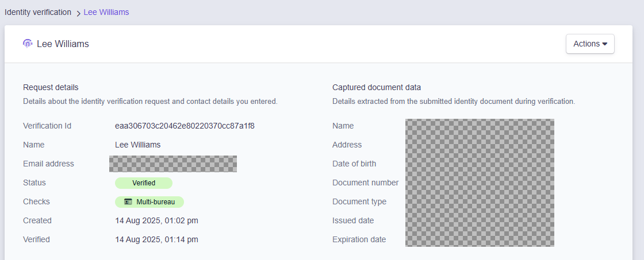This screenshot has width=644, height=260.
Task: Click the green Verified status badge
Action: point(144,183)
